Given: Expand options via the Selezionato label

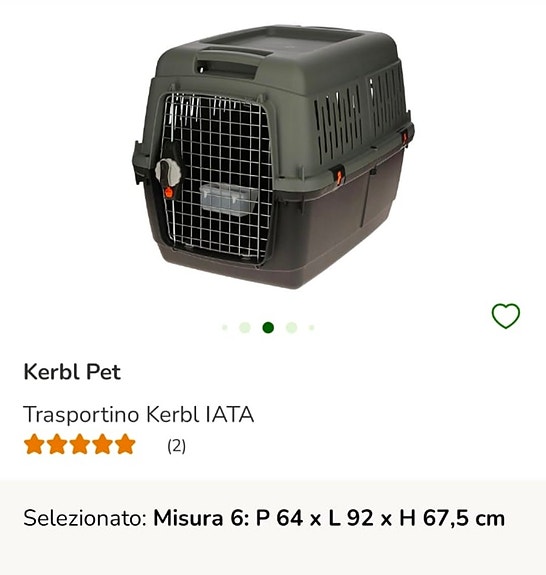Looking at the screenshot, I should pyautogui.click(x=85, y=518).
